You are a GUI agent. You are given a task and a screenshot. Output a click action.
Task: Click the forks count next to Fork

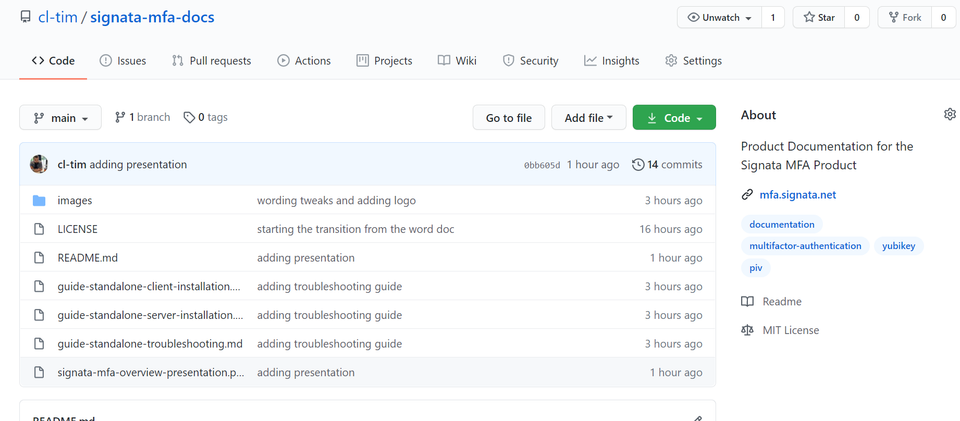click(x=943, y=18)
